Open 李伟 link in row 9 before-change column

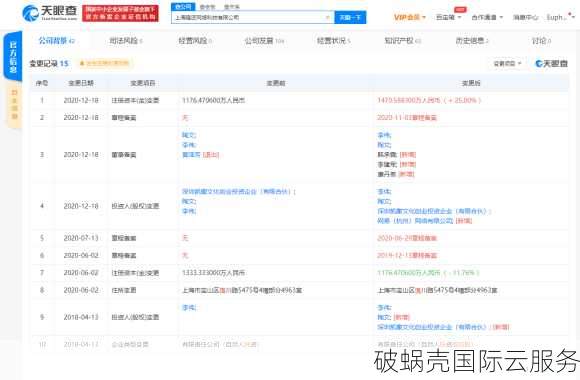pos(189,307)
